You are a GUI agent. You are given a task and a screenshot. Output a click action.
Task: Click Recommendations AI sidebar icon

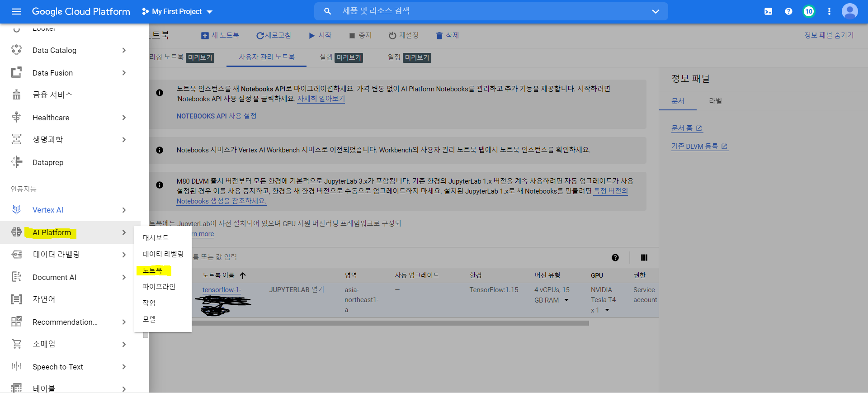17,322
